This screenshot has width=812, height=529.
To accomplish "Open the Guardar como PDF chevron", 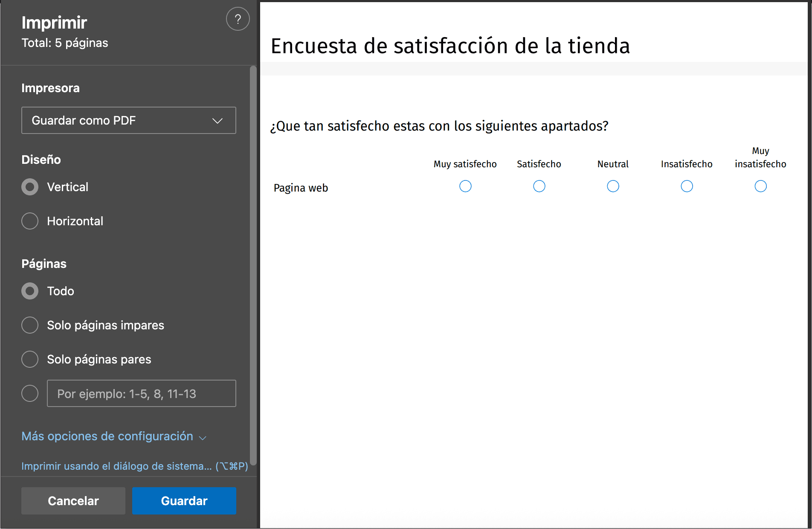I will (217, 120).
